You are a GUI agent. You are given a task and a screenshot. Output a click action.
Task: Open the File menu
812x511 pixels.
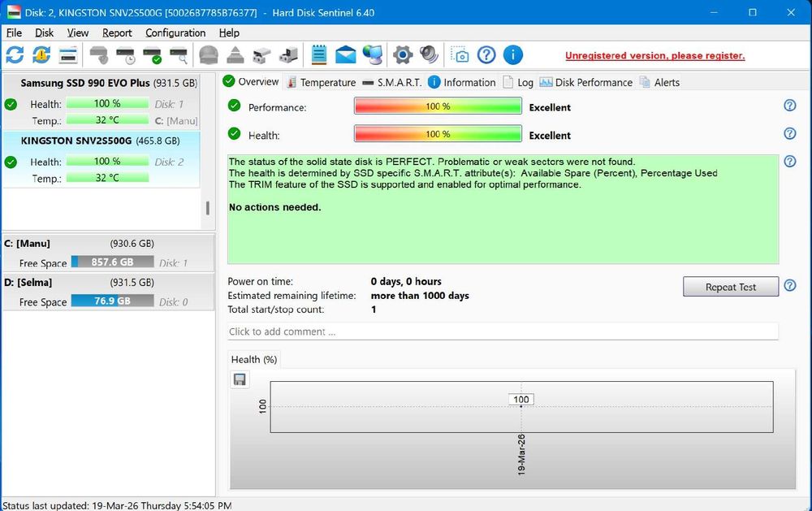click(14, 32)
